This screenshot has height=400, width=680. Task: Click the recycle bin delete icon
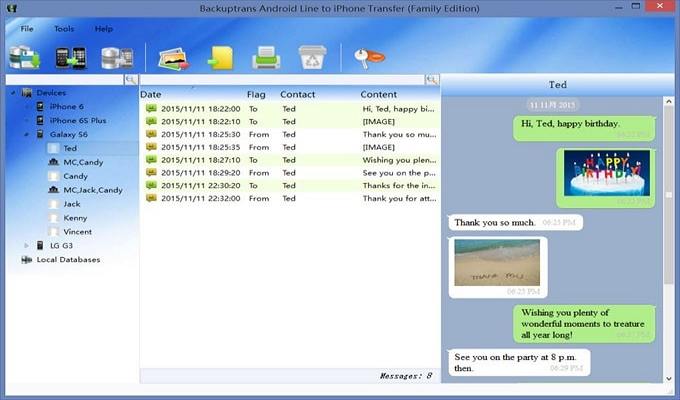313,57
